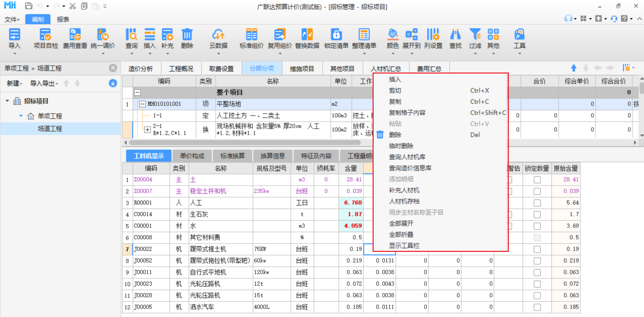Open the 导入导出 dropdown button
This screenshot has height=317, width=644.
coord(44,84)
